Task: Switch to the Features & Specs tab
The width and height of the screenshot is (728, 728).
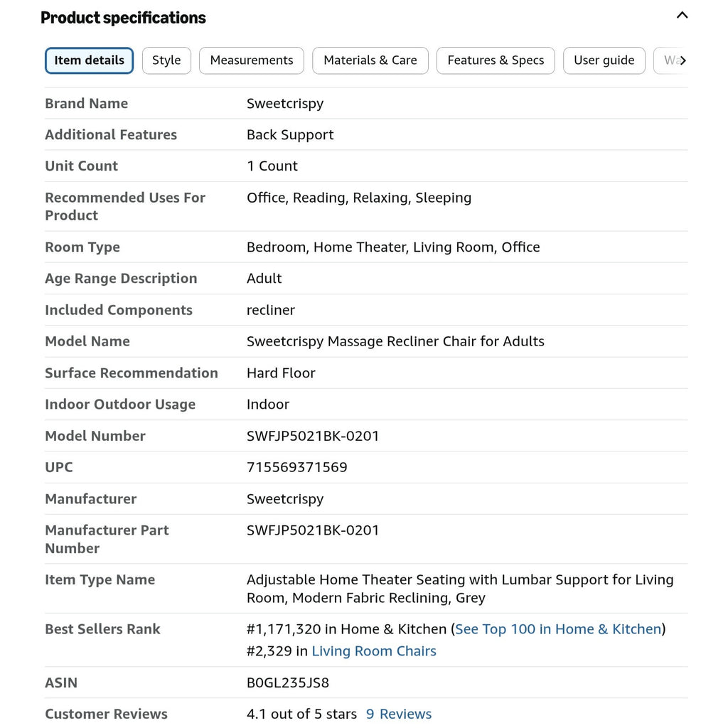Action: pyautogui.click(x=496, y=60)
